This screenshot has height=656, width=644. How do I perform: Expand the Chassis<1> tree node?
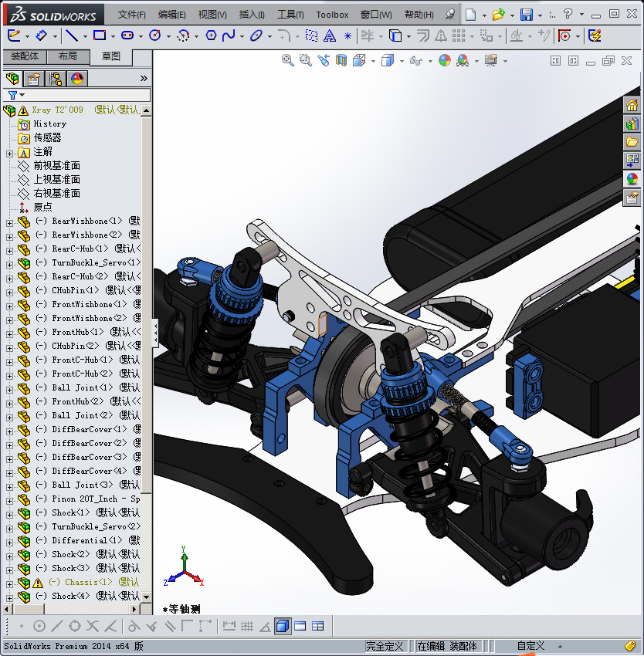pyautogui.click(x=9, y=584)
